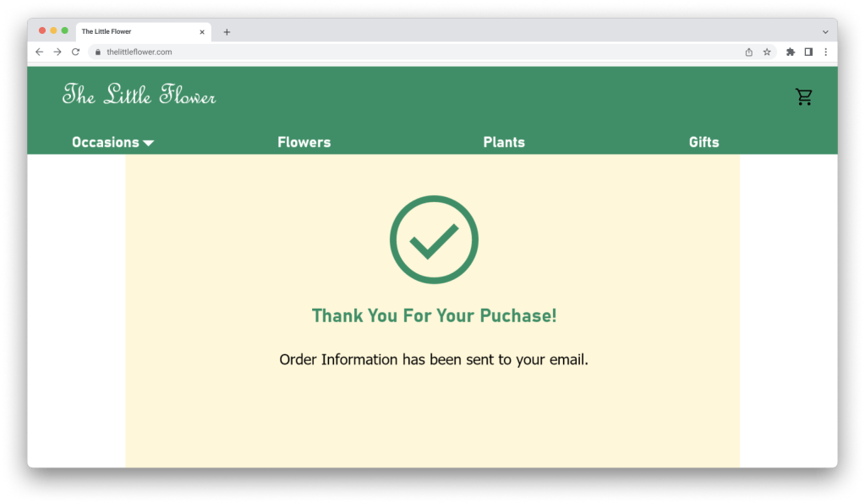This screenshot has height=504, width=865.
Task: Reload the current page
Action: (x=75, y=52)
